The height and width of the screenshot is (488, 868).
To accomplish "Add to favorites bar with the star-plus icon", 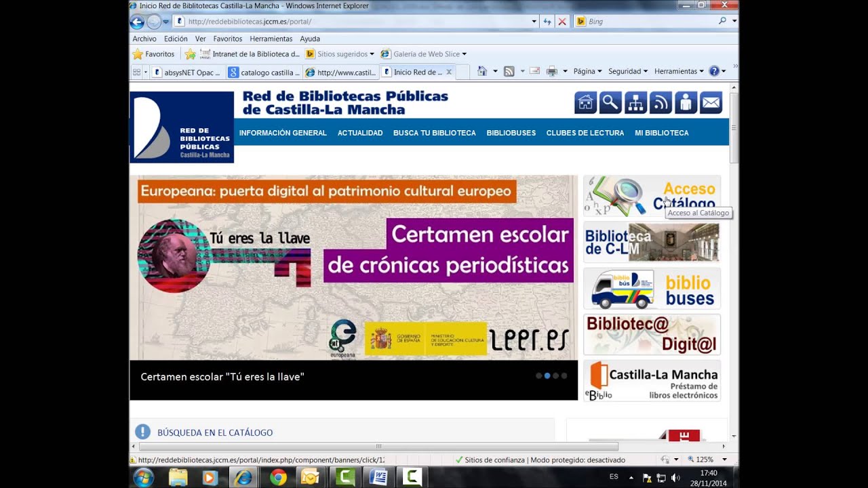I will [191, 54].
